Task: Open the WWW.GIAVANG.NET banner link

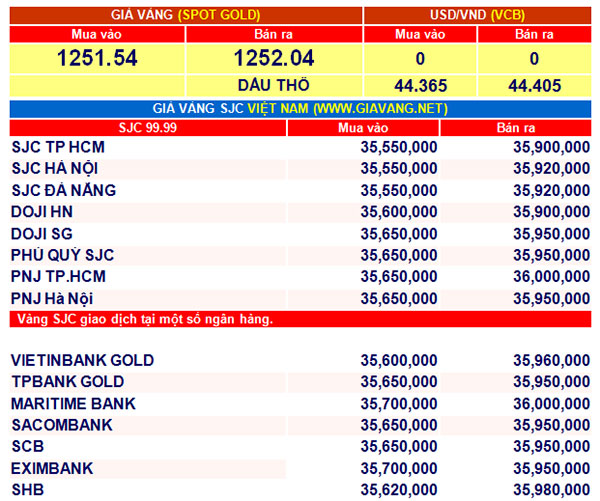Action: point(379,108)
